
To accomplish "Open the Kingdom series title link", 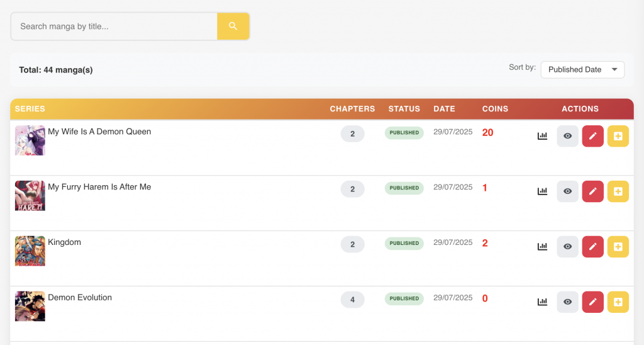I will pyautogui.click(x=64, y=242).
